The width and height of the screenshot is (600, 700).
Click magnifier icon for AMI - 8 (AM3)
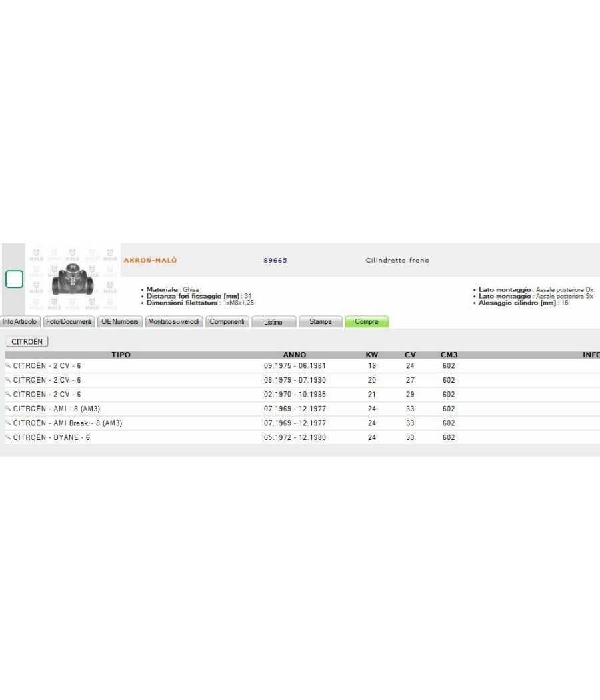[x=8, y=408]
